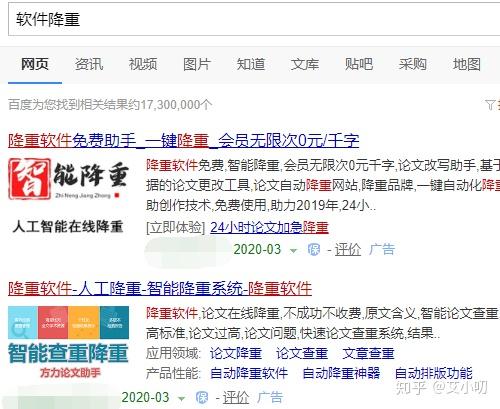500x409 pixels.
Task: Open result 降重软件-人工降重-智能降重系统 title link
Action: coord(160,288)
